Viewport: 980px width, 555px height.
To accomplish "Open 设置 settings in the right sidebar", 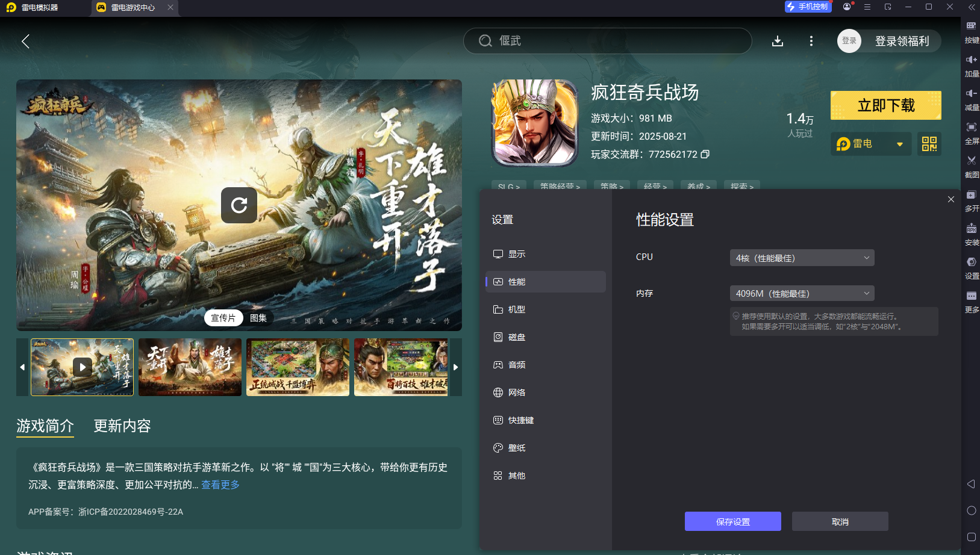I will (x=972, y=268).
